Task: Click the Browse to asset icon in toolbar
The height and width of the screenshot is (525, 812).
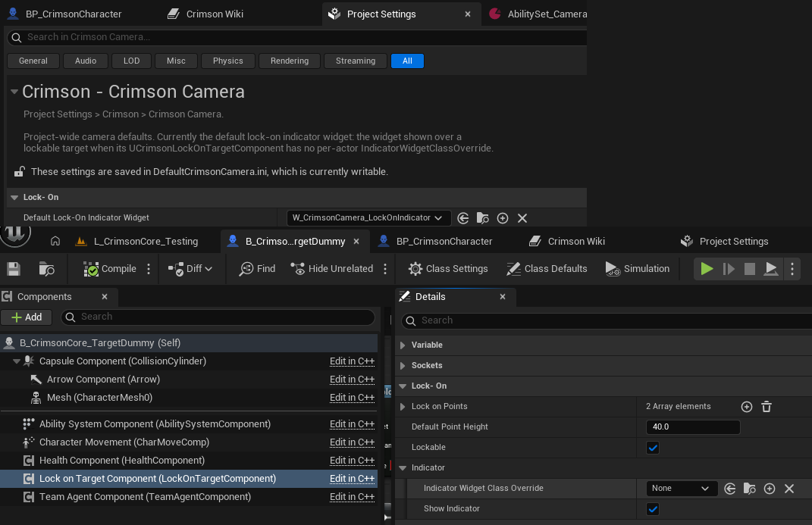Action: (x=46, y=269)
